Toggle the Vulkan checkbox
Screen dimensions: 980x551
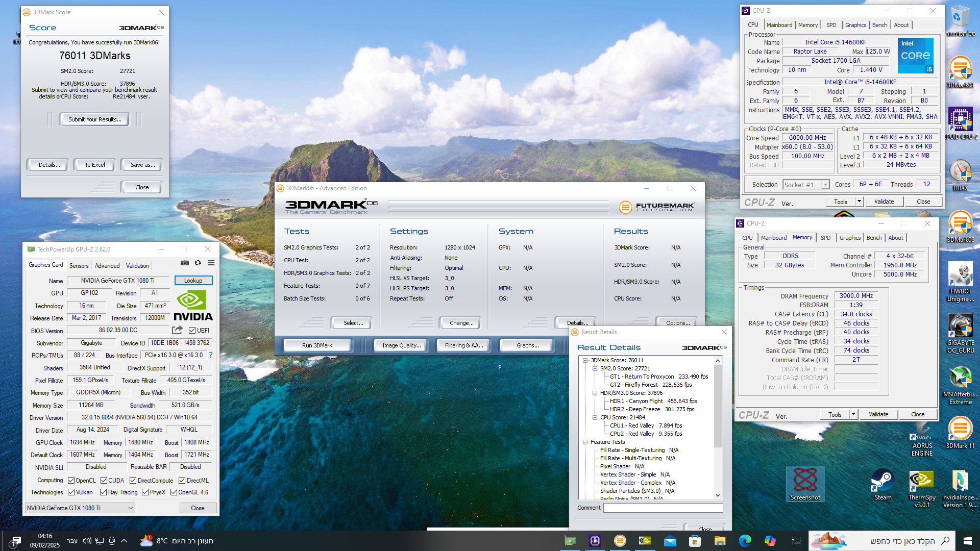point(71,492)
